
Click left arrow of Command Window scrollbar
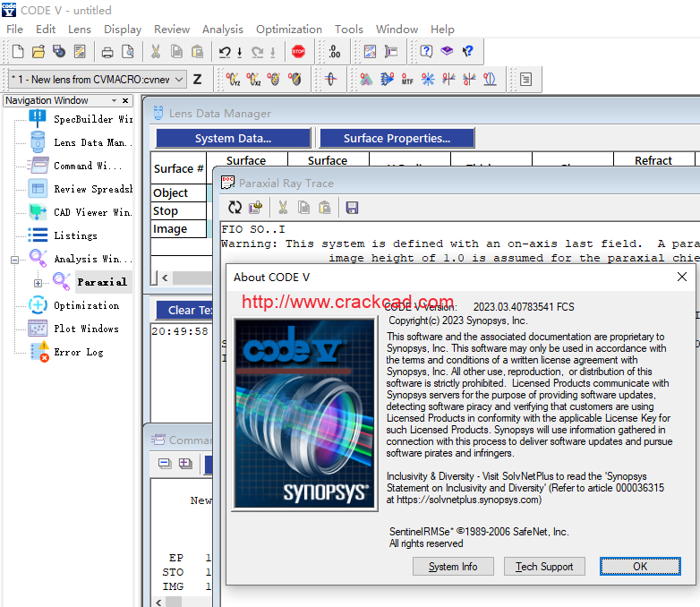(x=158, y=603)
